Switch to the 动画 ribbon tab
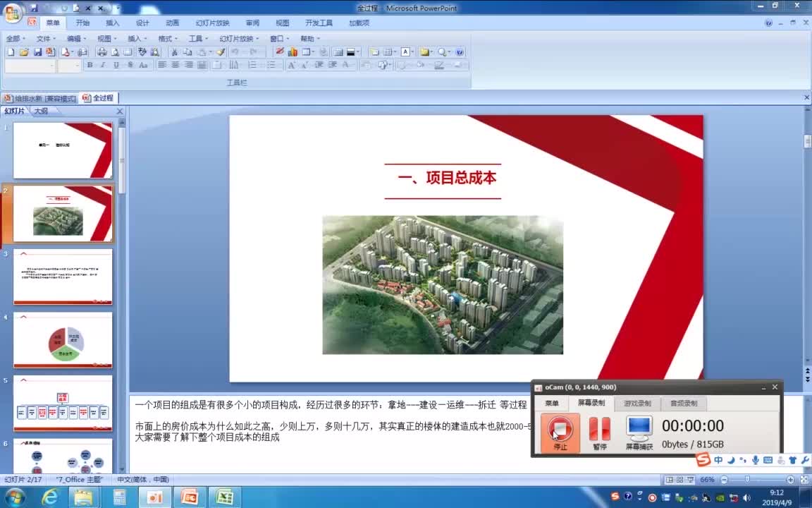Screen dimensions: 812x508 (x=173, y=23)
